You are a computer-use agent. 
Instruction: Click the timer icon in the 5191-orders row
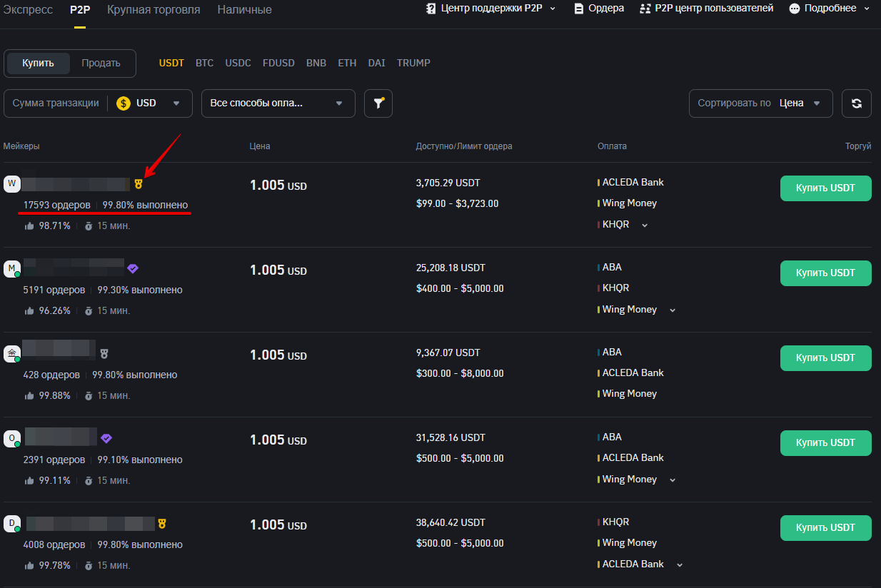tap(89, 310)
